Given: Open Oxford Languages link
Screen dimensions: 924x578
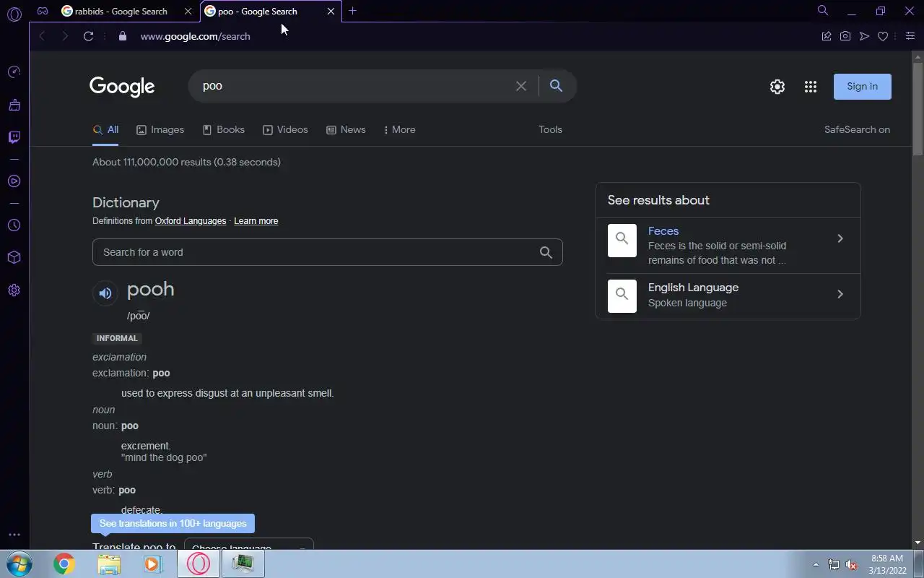Looking at the screenshot, I should [x=191, y=221].
